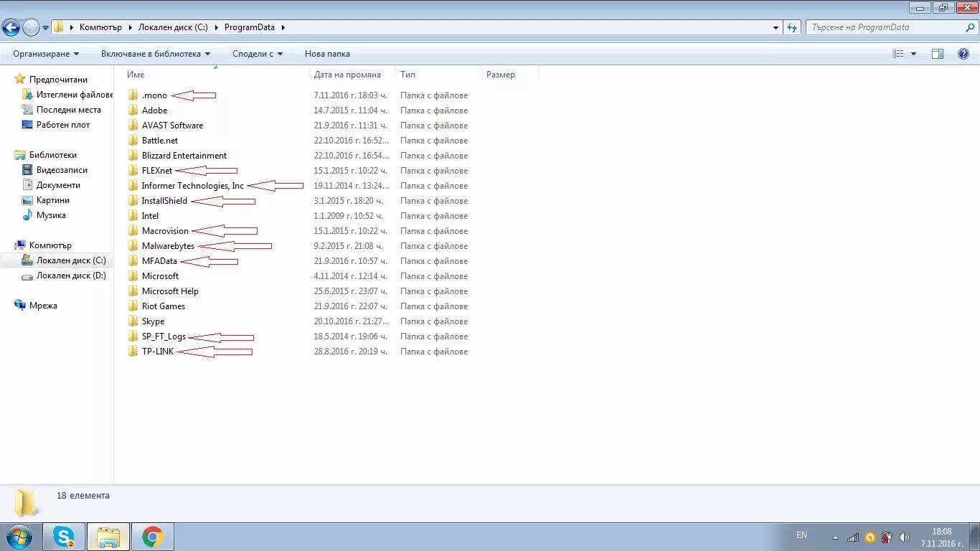The height and width of the screenshot is (551, 980).
Task: Click Компютър in the navigation pane
Action: point(50,245)
